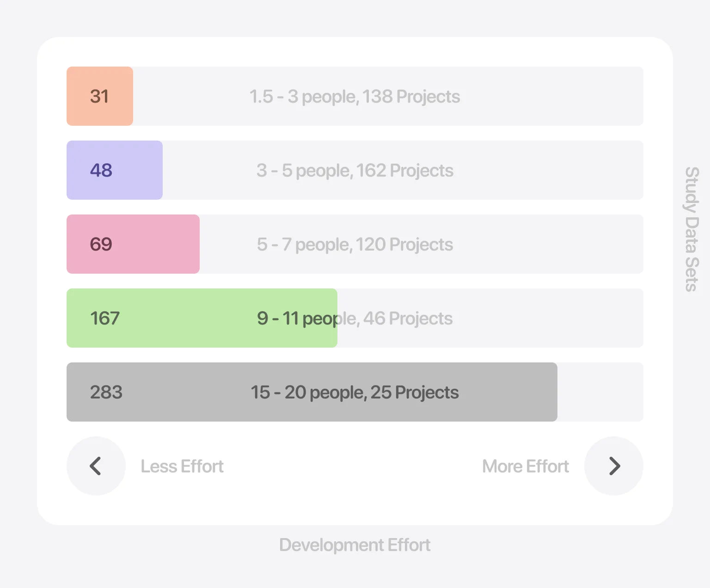The width and height of the screenshot is (710, 588).
Task: Click the white chart card background
Action: 355,504
